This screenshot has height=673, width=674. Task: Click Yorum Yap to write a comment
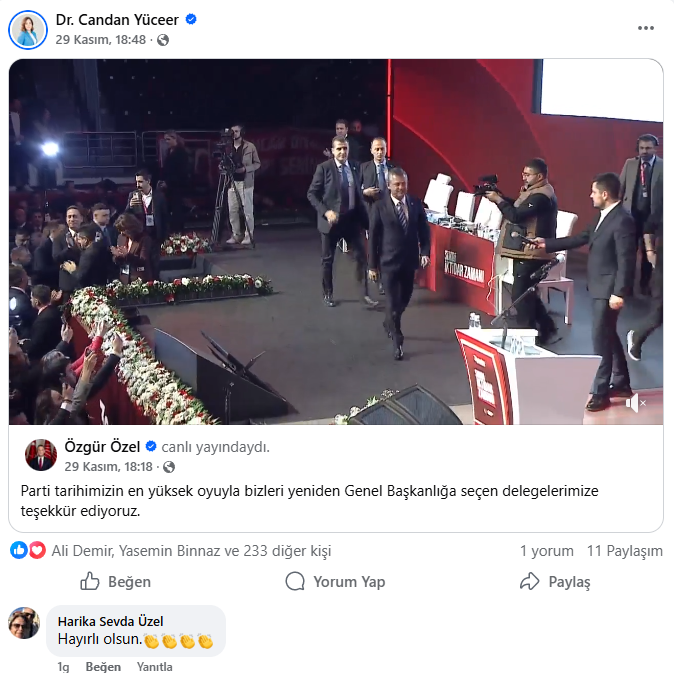[335, 582]
